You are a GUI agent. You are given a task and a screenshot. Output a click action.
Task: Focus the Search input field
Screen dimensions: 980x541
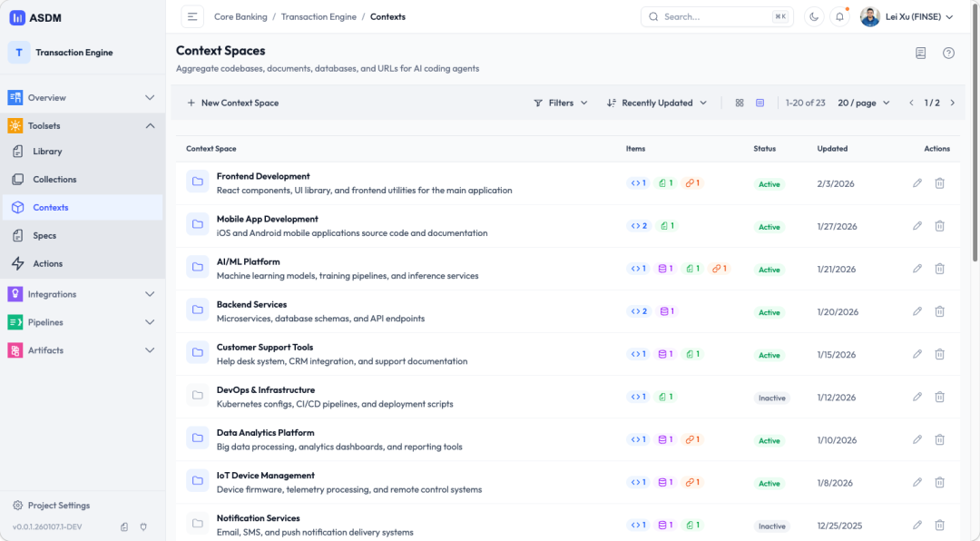click(717, 17)
